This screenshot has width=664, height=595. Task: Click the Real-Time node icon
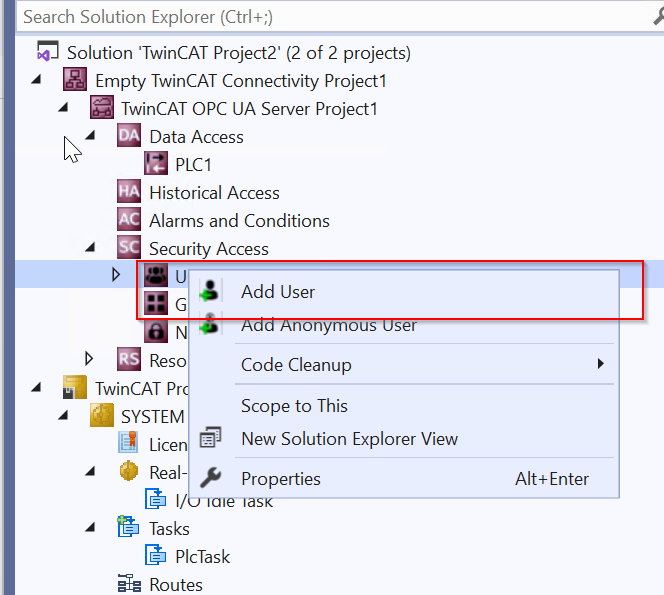129,471
